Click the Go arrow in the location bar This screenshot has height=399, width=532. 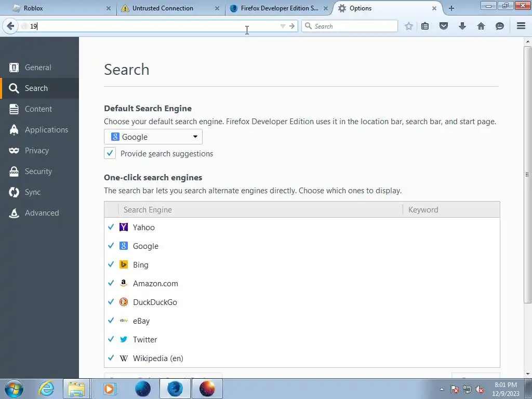click(x=292, y=26)
